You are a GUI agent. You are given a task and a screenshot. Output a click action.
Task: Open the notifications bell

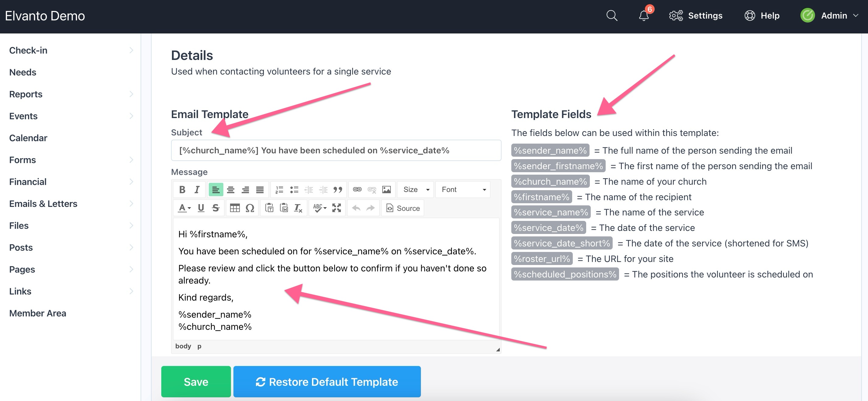point(644,16)
